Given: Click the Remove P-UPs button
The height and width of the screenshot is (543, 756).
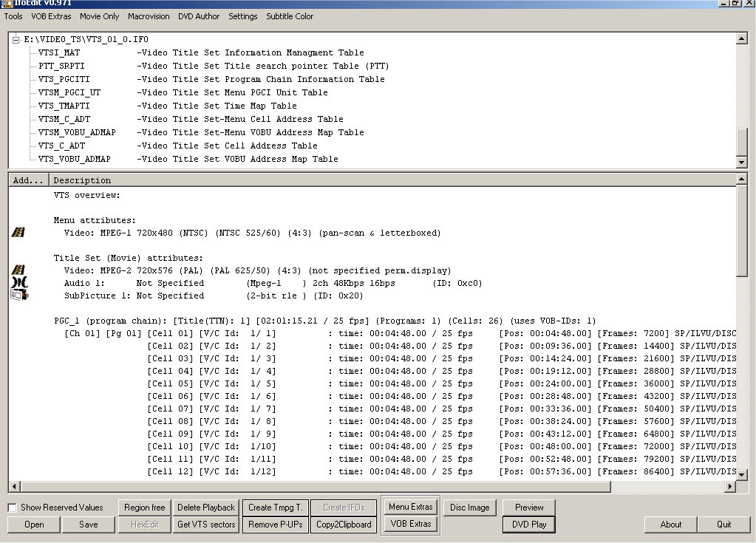Looking at the screenshot, I should (x=276, y=525).
